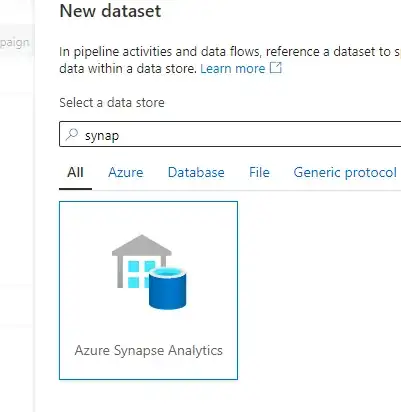Click the New dataset heading
Viewport: 401px width, 412px height.
pos(110,11)
